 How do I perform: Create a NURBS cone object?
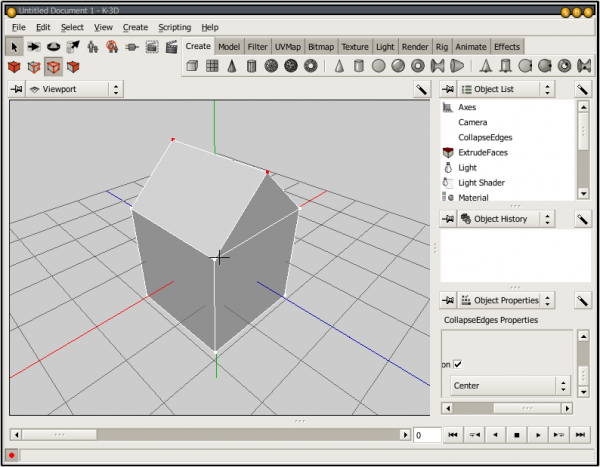click(486, 66)
